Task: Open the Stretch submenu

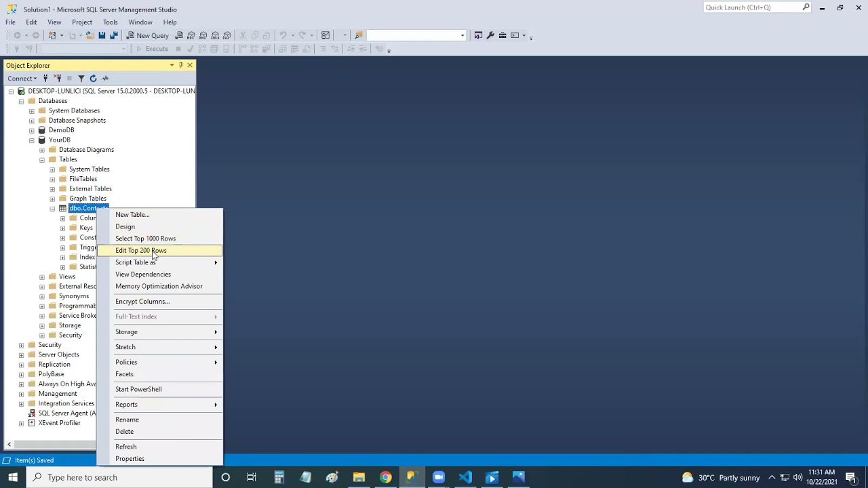Action: pyautogui.click(x=159, y=347)
